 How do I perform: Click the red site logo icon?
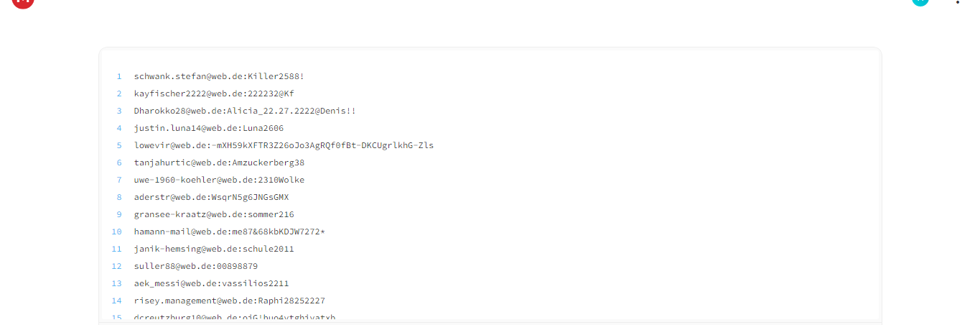coord(23,1)
